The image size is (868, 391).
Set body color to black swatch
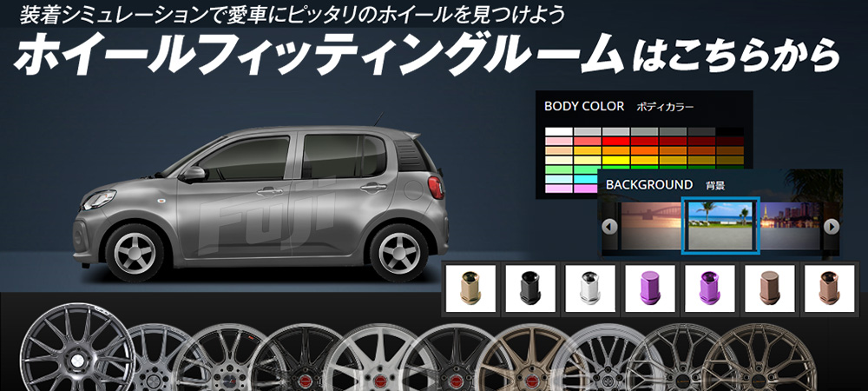click(730, 131)
